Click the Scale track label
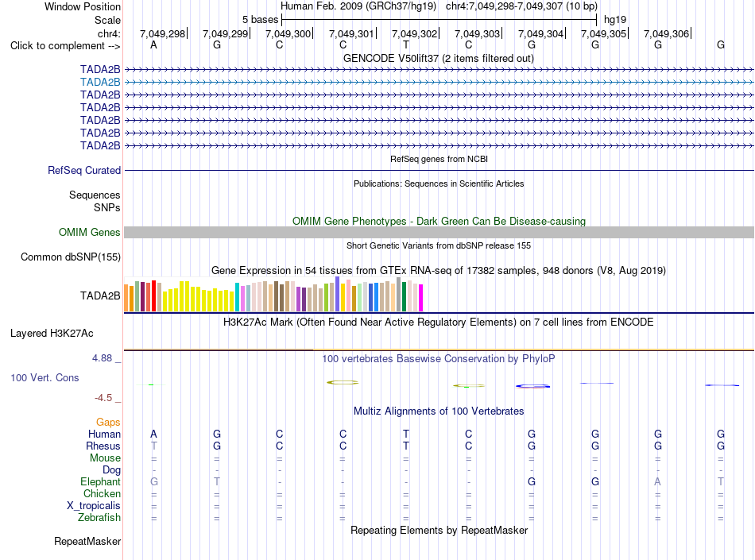This screenshot has width=755, height=560. [107, 20]
